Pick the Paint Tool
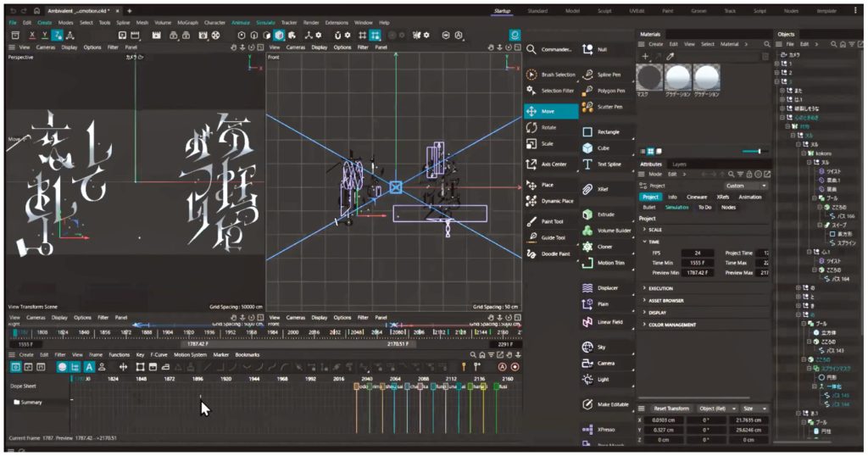The image size is (868, 456). (551, 221)
